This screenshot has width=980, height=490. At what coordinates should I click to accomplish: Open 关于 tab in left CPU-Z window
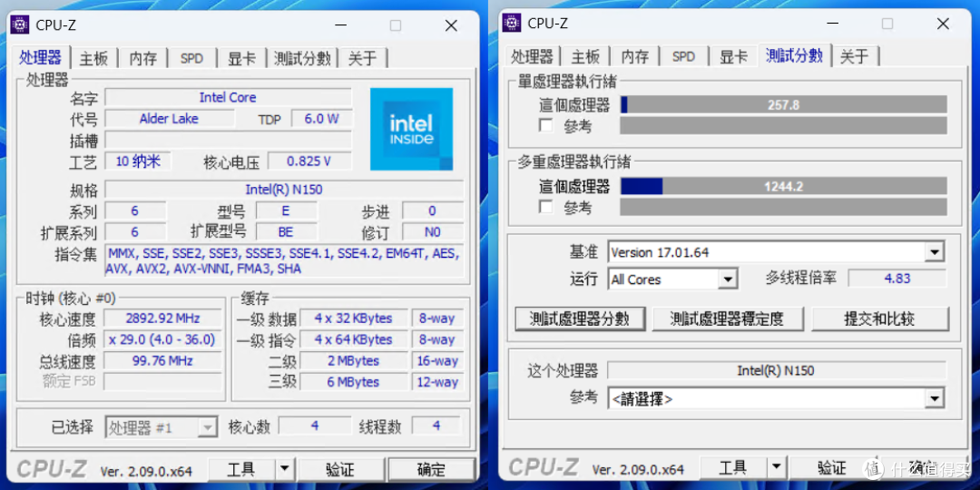pos(362,59)
